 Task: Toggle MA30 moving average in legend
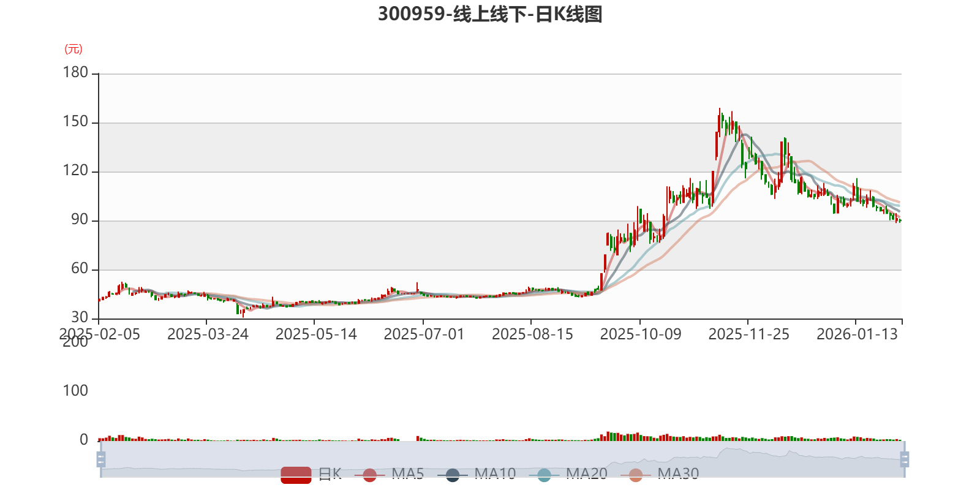[x=660, y=475]
